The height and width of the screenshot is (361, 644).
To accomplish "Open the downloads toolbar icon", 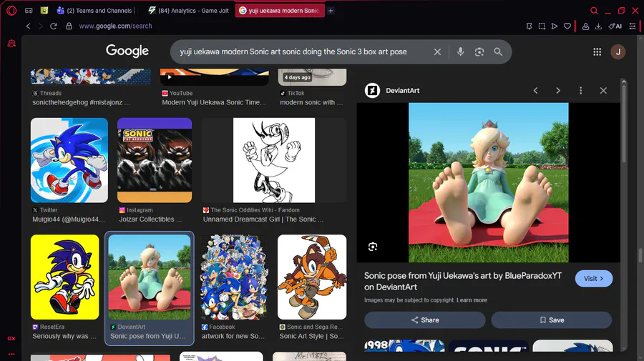I will click(x=598, y=26).
